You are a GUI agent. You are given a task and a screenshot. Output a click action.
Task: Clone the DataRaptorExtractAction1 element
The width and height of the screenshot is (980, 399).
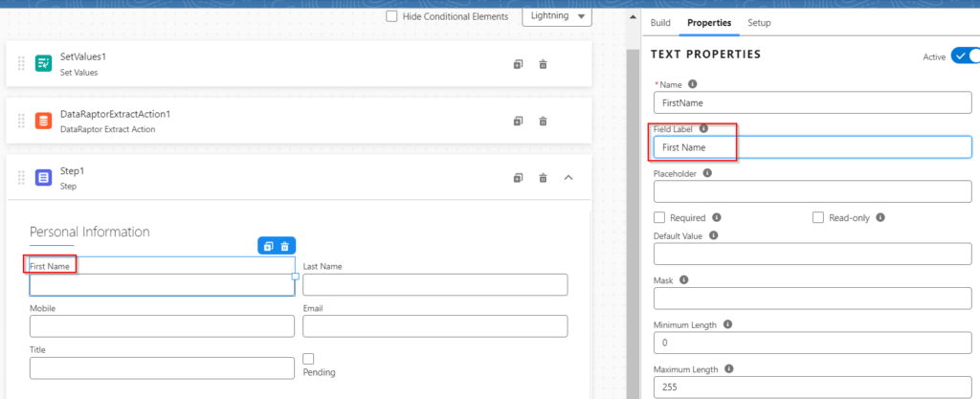518,122
